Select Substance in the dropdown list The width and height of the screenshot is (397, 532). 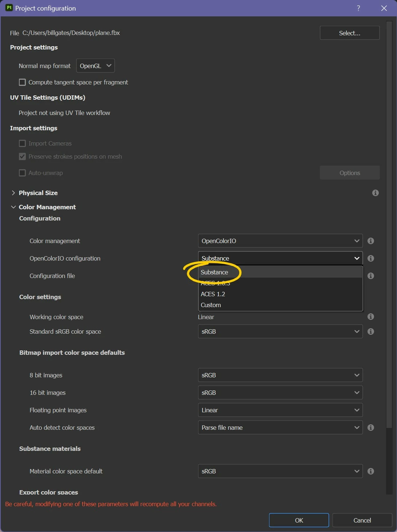pos(280,272)
